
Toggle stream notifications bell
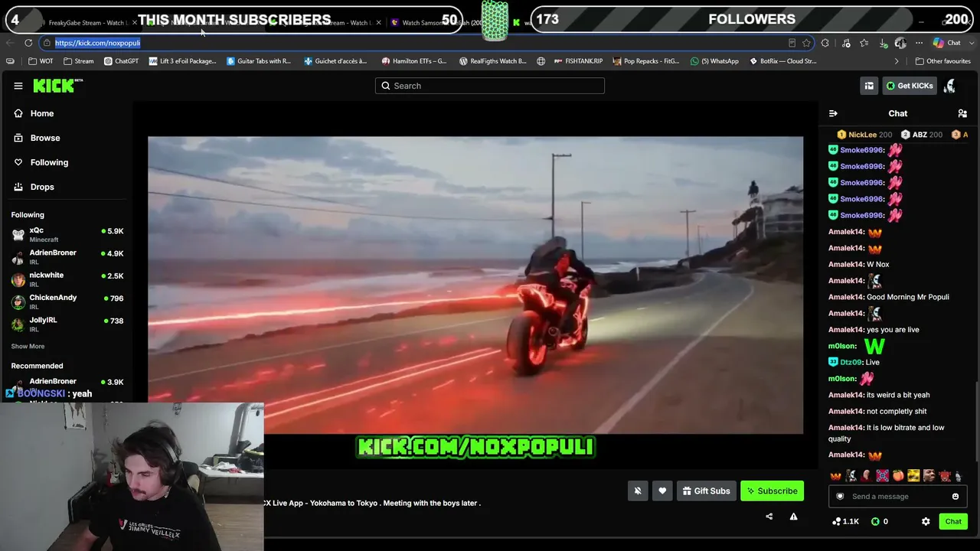(638, 491)
